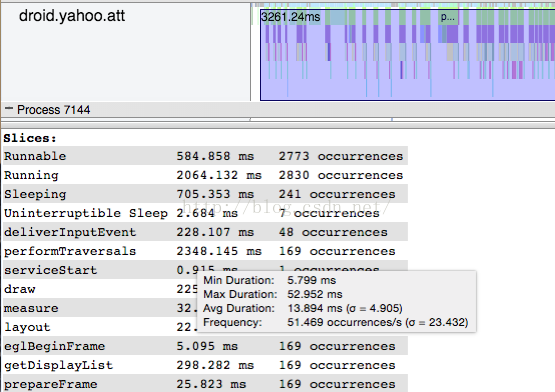The image size is (555, 392).
Task: Click the Max Duration value in tooltip
Action: point(315,294)
